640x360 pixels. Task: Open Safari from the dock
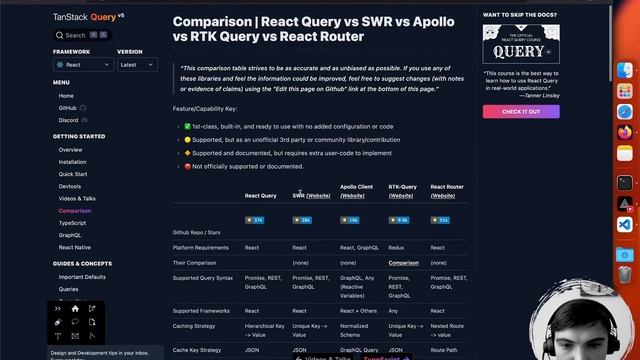[x=624, y=111]
